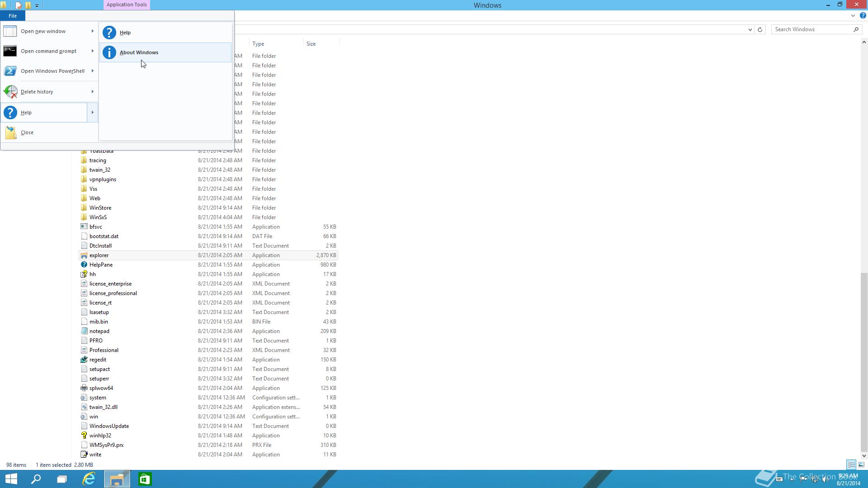Click the refresh button
This screenshot has width=868, height=488.
click(x=760, y=29)
